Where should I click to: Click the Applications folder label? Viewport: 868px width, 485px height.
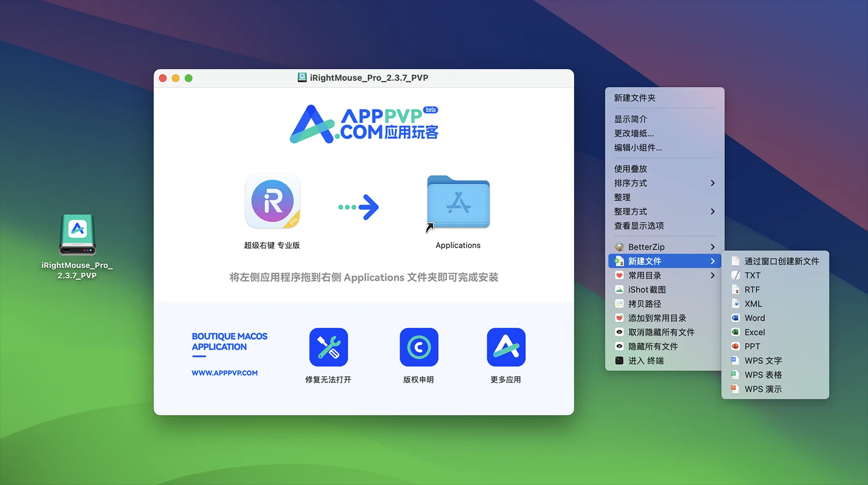point(458,246)
